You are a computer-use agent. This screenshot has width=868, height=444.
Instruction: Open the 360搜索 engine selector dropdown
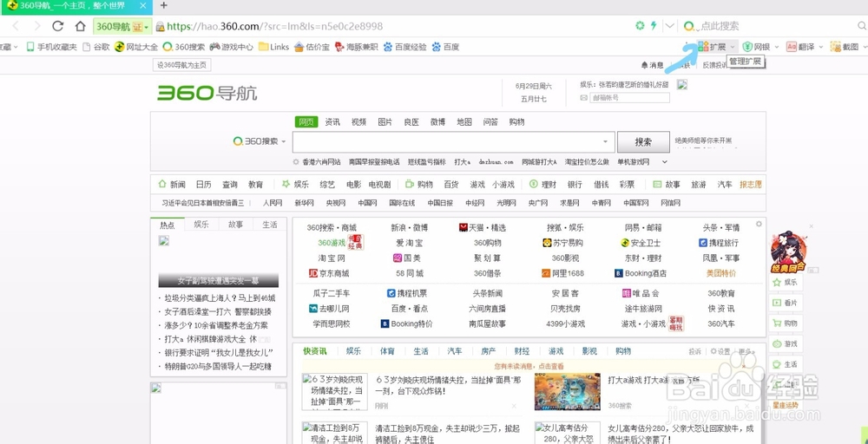259,141
